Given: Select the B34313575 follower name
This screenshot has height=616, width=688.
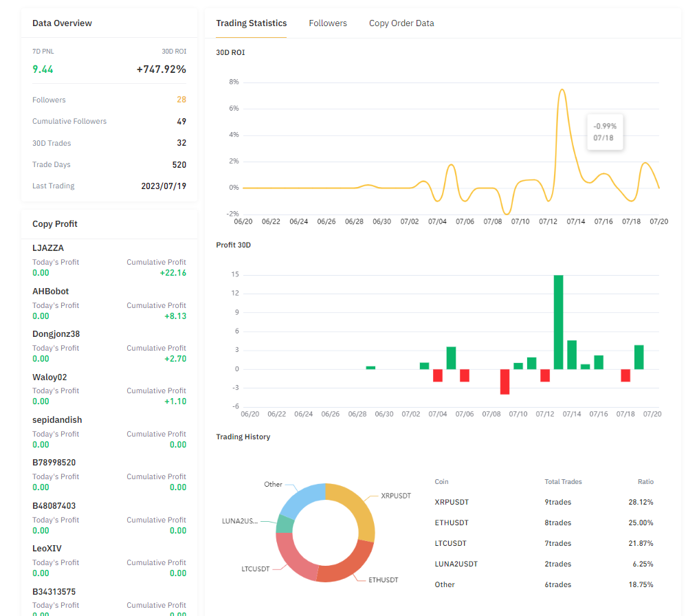Looking at the screenshot, I should (x=54, y=592).
